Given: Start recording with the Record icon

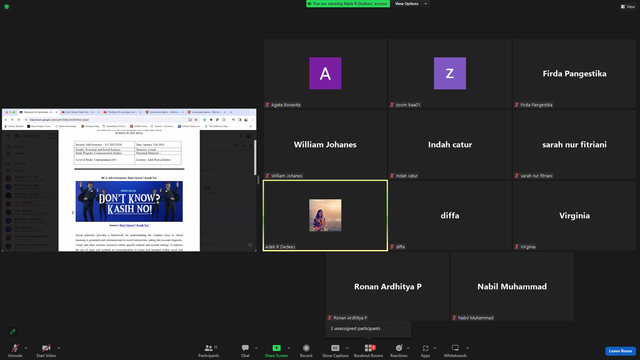Looking at the screenshot, I should click(306, 348).
